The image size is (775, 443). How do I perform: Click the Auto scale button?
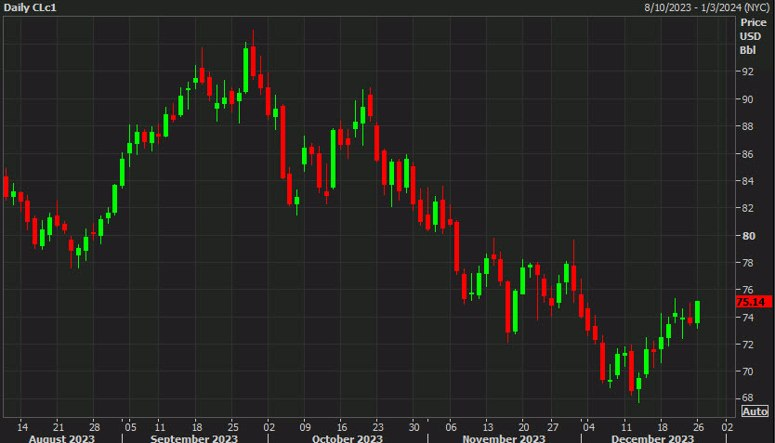pos(755,411)
